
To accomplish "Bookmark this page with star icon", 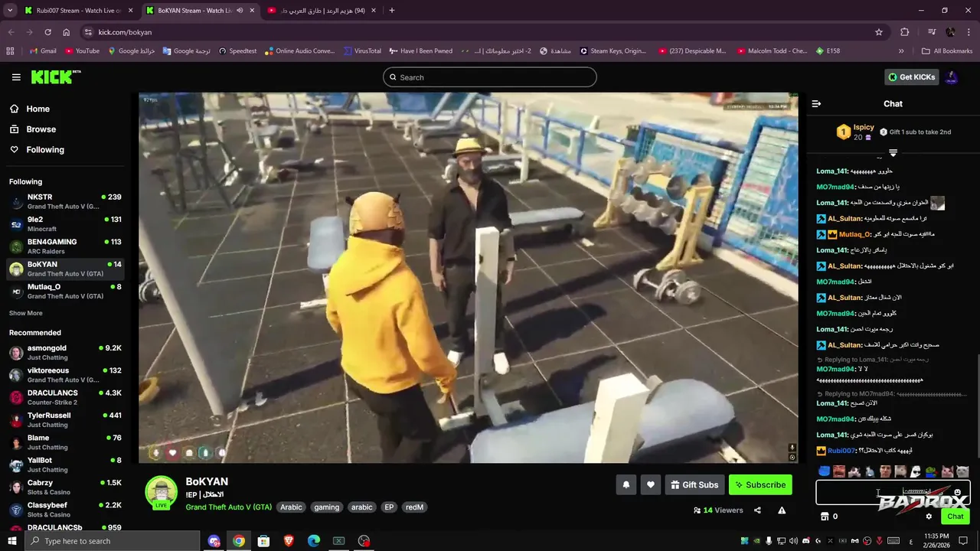I will point(879,32).
